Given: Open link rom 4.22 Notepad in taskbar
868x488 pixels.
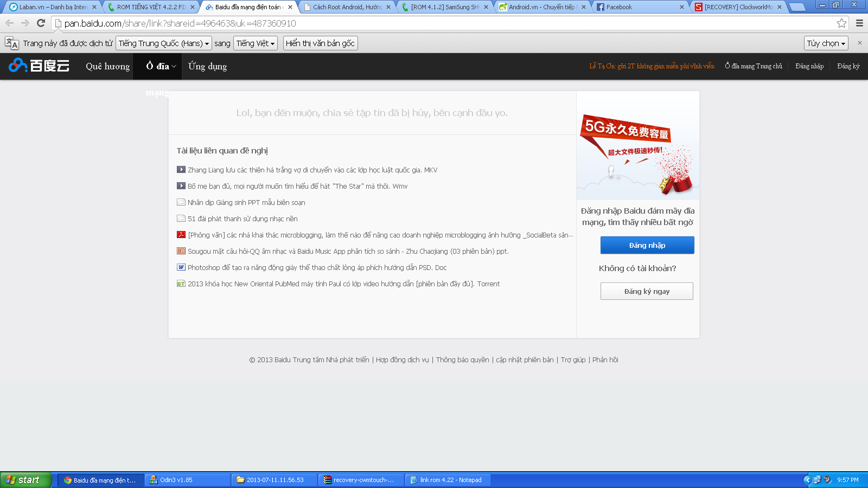Looking at the screenshot, I should 448,480.
